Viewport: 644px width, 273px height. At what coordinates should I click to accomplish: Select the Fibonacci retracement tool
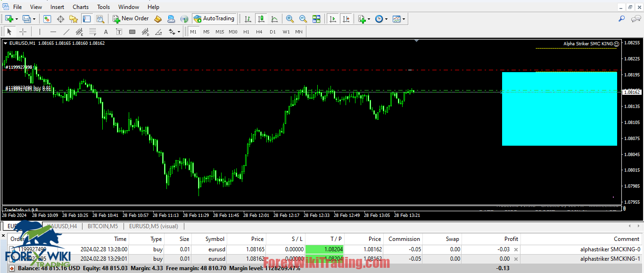click(92, 31)
